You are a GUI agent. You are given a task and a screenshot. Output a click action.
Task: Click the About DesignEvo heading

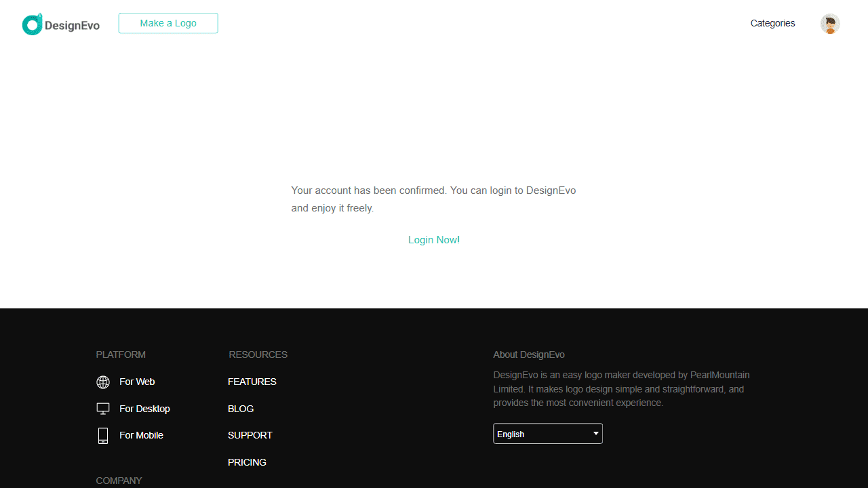[528, 354]
